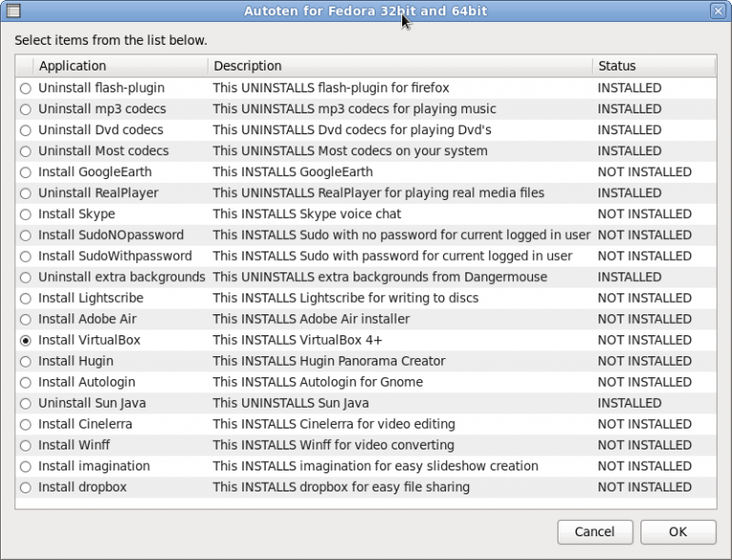Pick the Uninstall Most codecs radio button

click(26, 151)
